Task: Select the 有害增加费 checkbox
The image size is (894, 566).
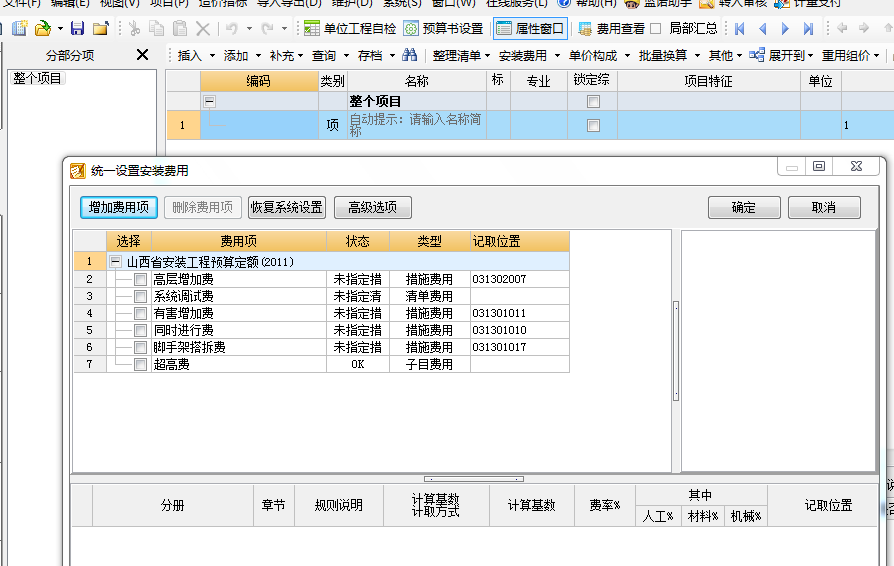Action: click(x=140, y=313)
